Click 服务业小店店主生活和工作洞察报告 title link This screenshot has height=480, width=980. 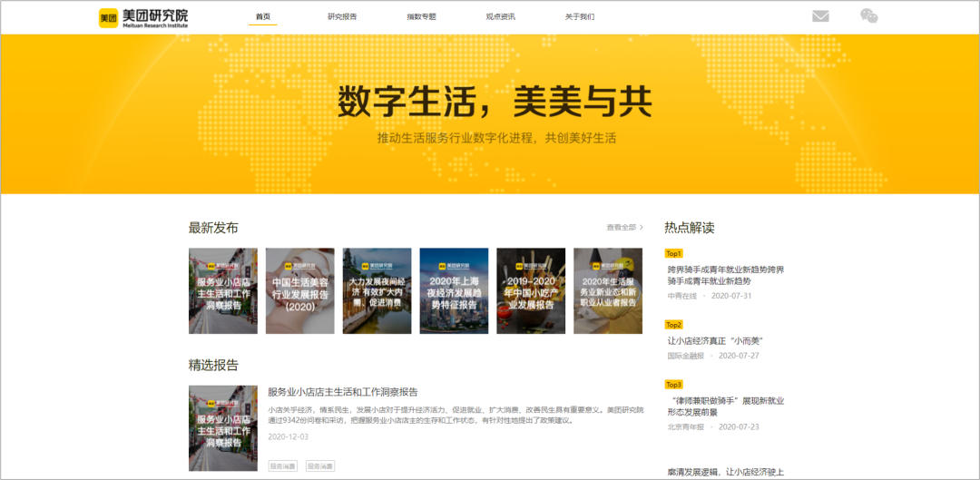[x=342, y=392]
